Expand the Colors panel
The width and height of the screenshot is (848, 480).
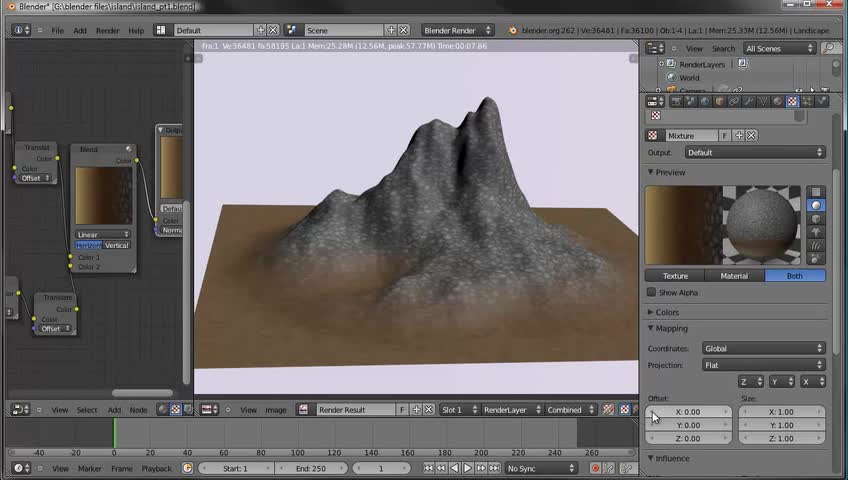click(667, 312)
